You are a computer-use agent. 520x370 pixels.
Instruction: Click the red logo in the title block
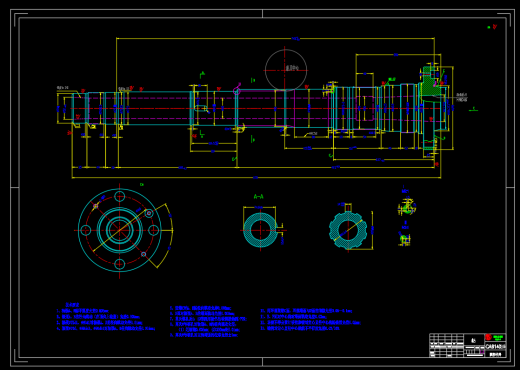[489, 337]
